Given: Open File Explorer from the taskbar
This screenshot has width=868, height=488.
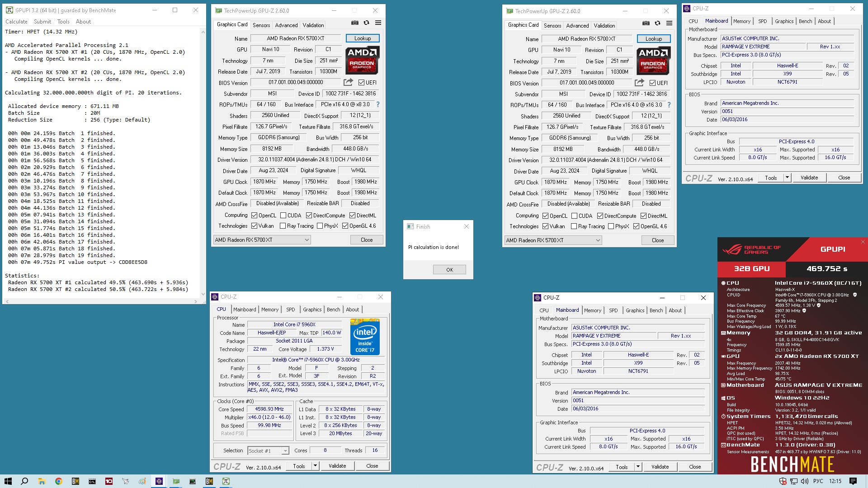Looking at the screenshot, I should 42,481.
